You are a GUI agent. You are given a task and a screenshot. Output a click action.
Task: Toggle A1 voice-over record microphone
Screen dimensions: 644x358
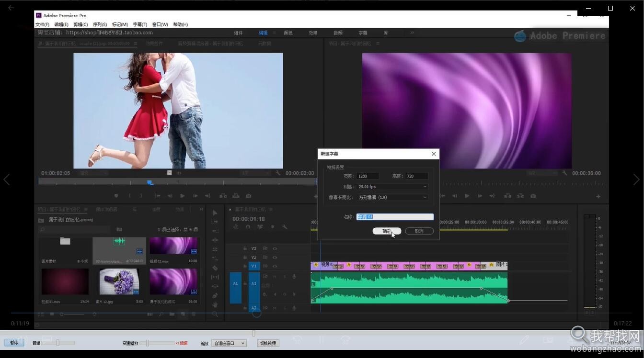coord(294,276)
